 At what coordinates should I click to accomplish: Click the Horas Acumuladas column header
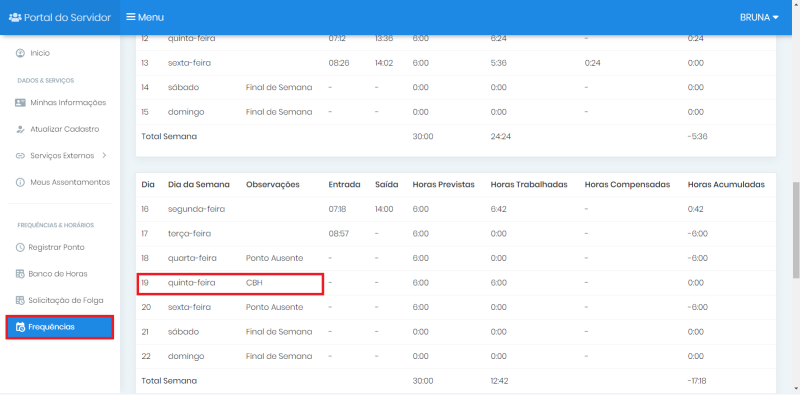point(726,185)
